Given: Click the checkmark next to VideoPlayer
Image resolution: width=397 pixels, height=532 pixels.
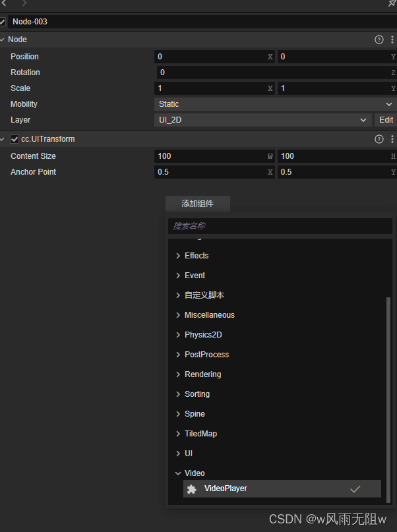Looking at the screenshot, I should point(355,489).
